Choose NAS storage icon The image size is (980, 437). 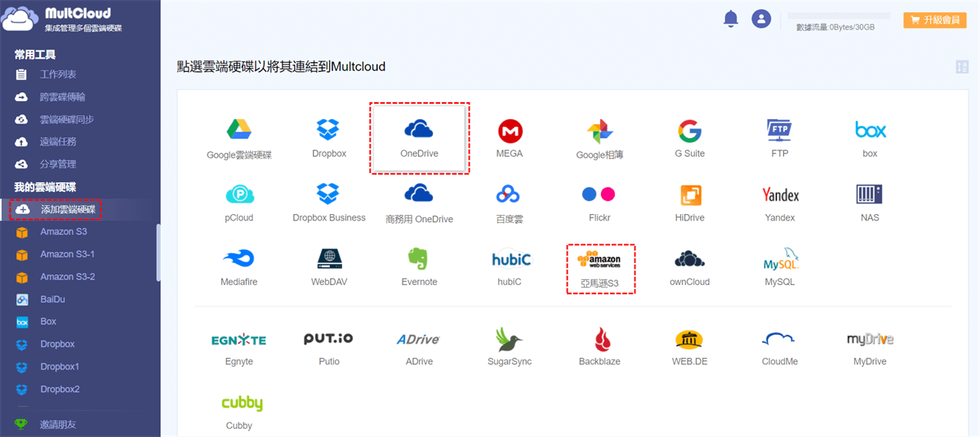click(870, 194)
